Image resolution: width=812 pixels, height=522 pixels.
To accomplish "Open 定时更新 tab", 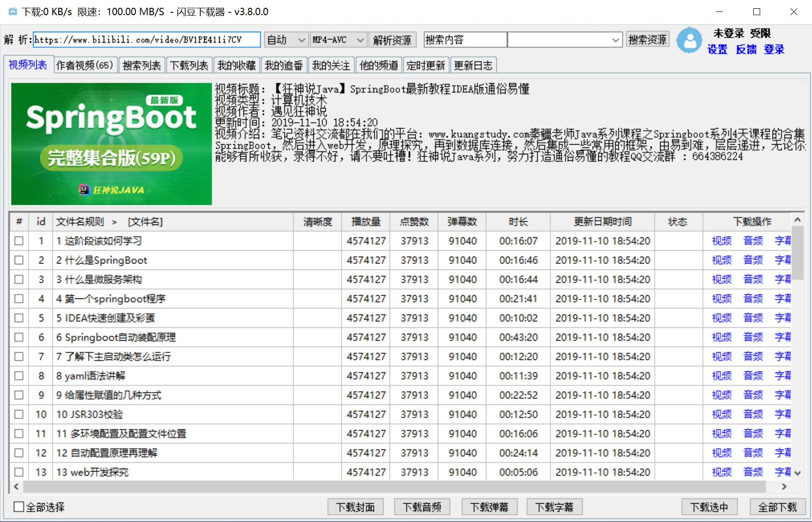I will click(426, 65).
